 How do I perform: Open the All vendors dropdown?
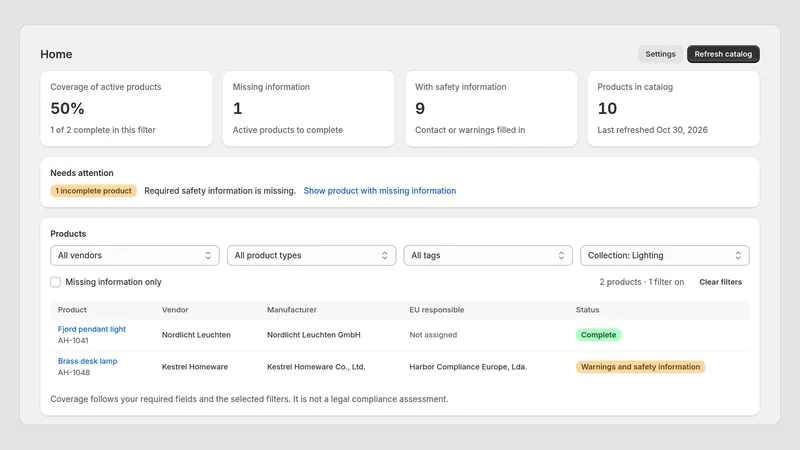tap(135, 256)
